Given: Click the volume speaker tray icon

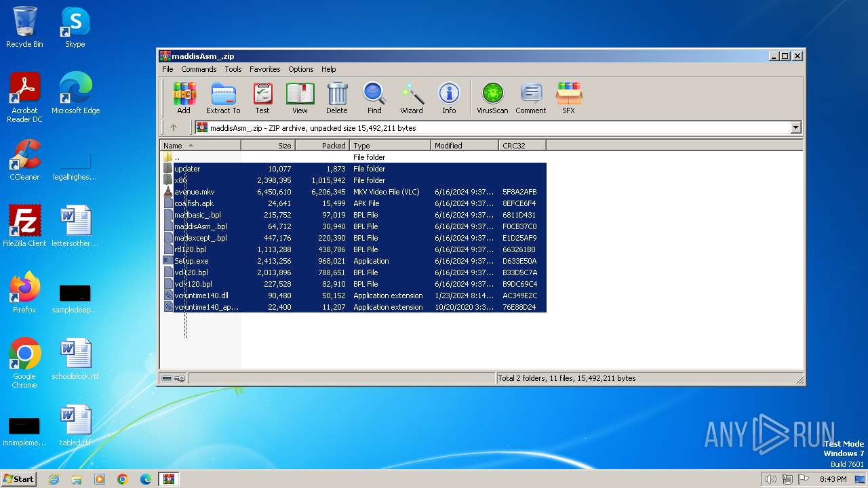Looking at the screenshot, I should click(770, 479).
